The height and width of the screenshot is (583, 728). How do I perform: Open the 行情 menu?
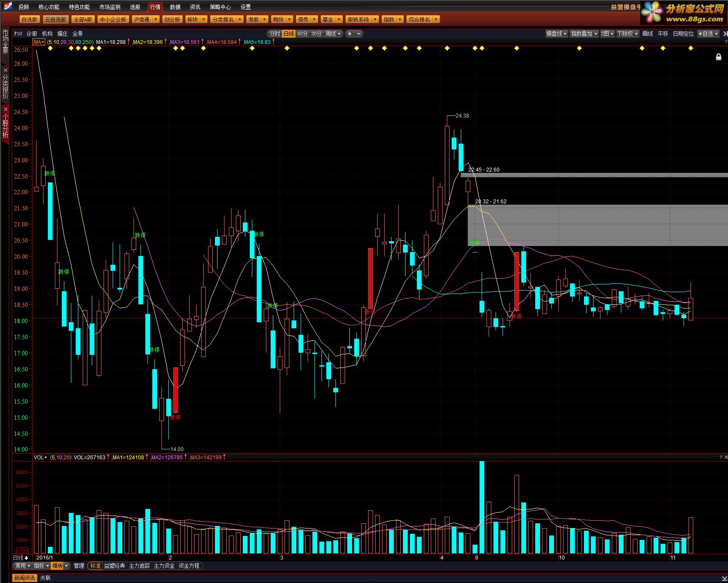155,7
